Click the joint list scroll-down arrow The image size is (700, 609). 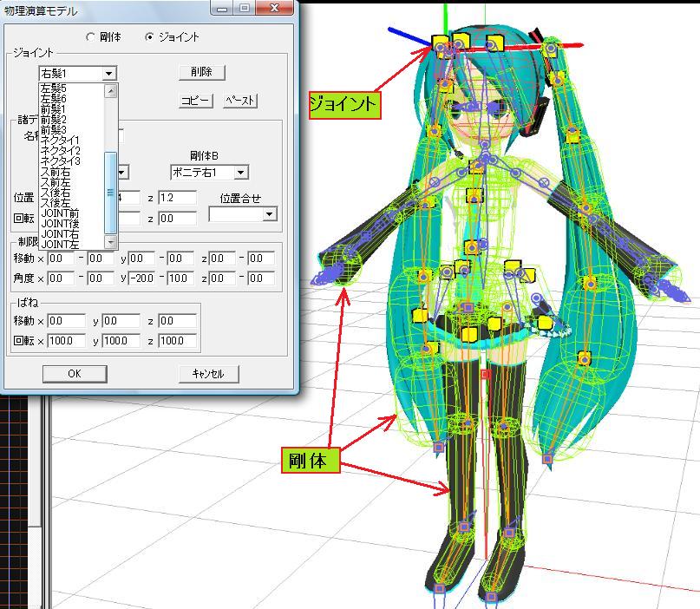pos(111,242)
